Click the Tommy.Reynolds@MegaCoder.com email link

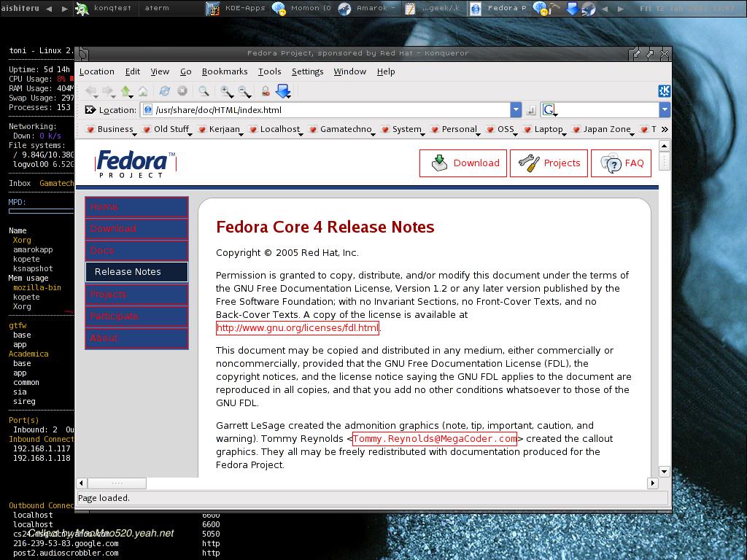pyautogui.click(x=435, y=438)
